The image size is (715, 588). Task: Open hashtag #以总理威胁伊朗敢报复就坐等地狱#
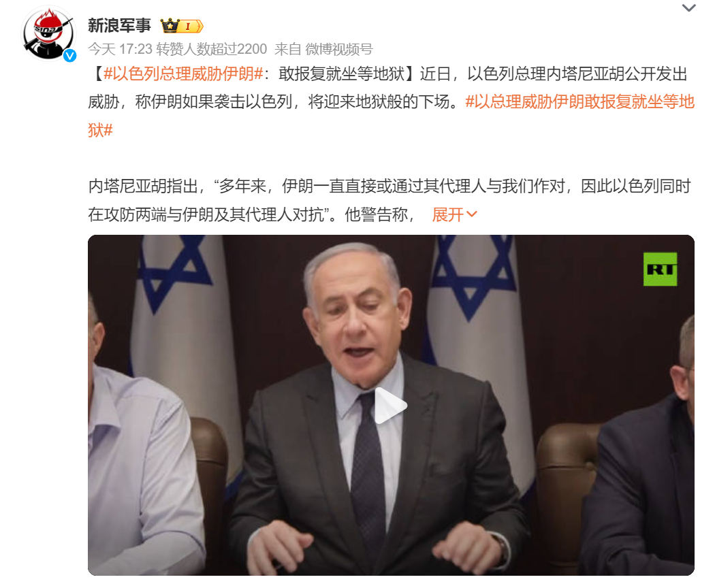tap(579, 101)
